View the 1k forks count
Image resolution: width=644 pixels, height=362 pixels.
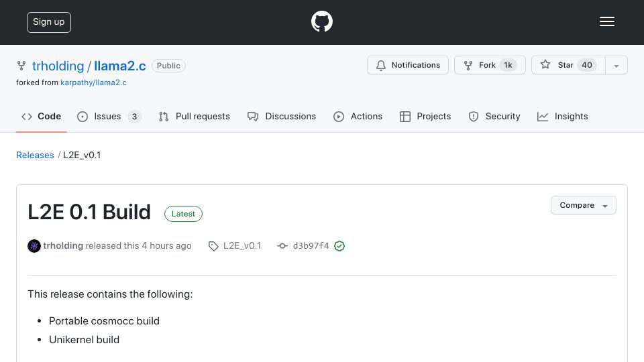pos(508,65)
